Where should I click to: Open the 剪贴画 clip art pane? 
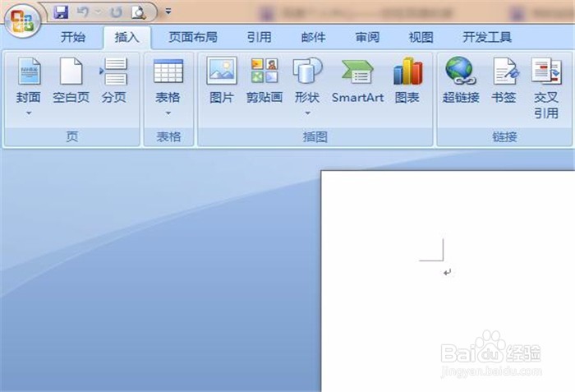point(264,80)
